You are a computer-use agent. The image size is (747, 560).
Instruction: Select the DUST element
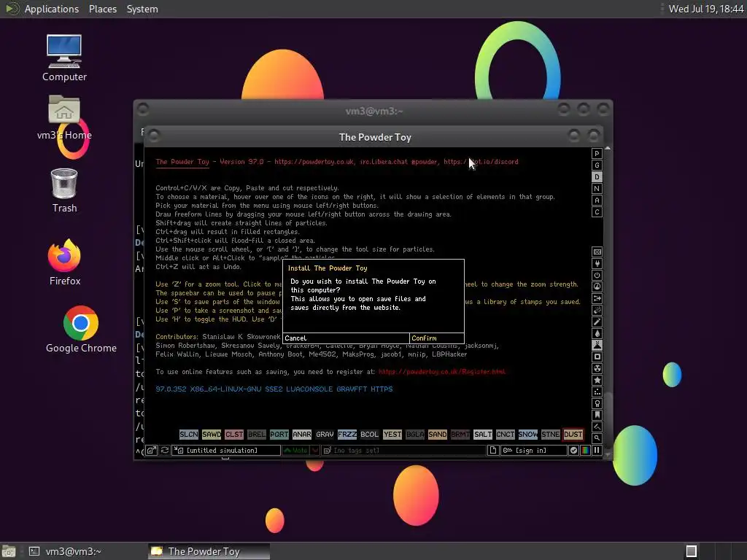click(573, 435)
